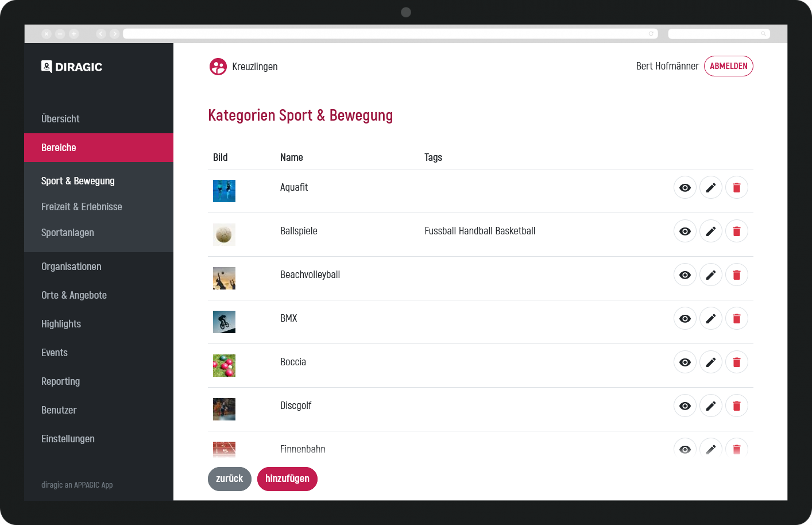The width and height of the screenshot is (812, 525).
Task: Toggle visibility of the Aquafit category
Action: point(685,188)
